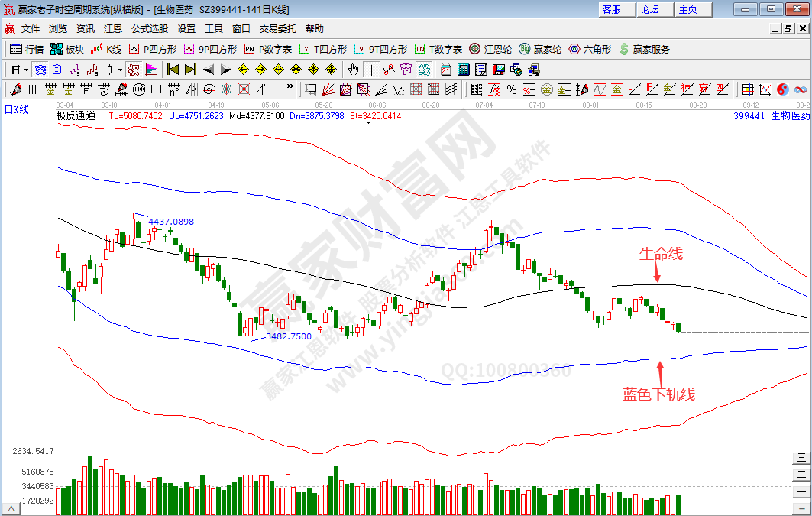812x516 pixels.
Task: Open the 交易委托 menu
Action: pyautogui.click(x=278, y=28)
